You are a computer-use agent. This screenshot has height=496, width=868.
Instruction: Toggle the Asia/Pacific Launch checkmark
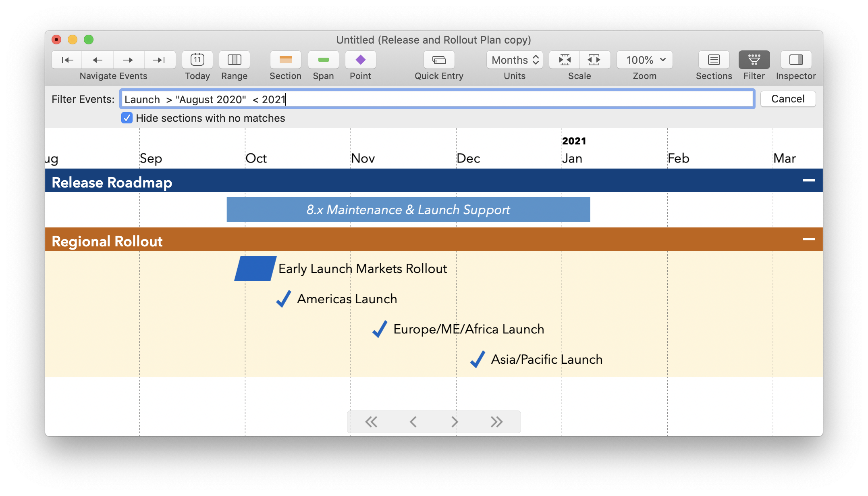point(478,359)
